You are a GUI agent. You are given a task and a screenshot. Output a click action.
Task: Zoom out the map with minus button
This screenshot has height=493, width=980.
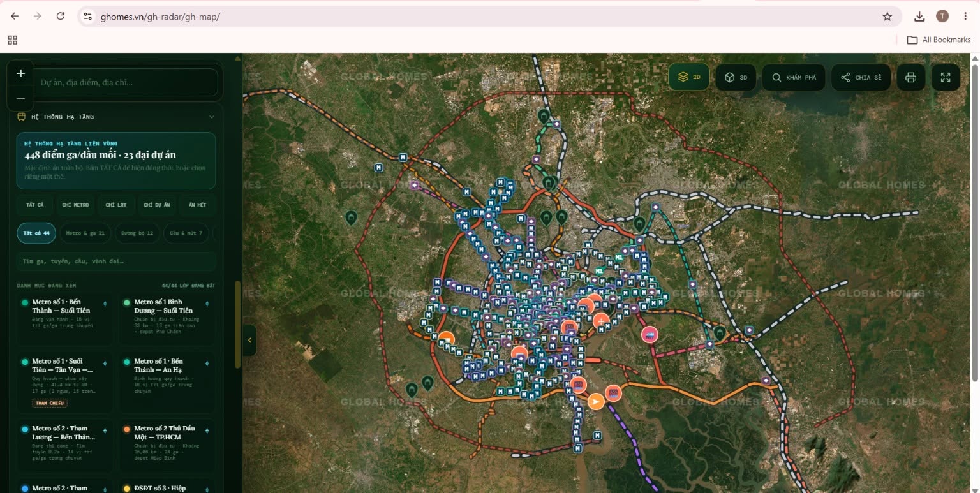20,99
